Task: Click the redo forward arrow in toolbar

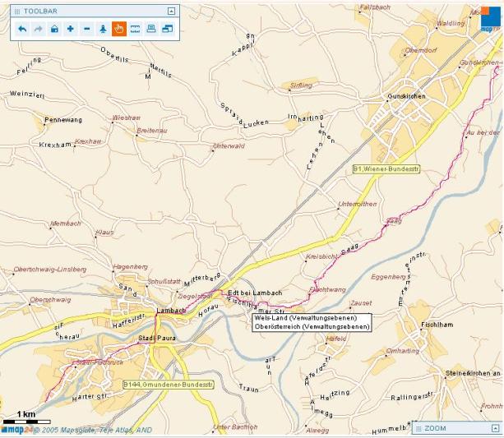Action: pos(38,29)
